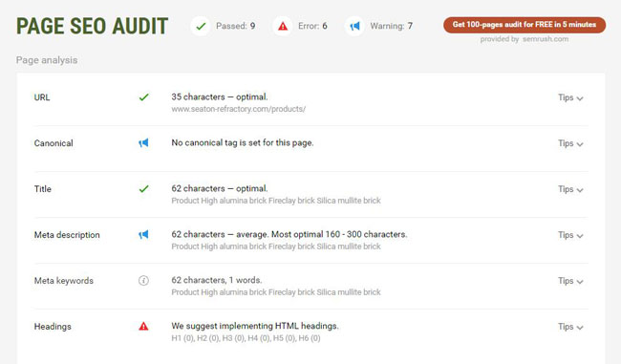Click the red warning icon beside Headings
The height and width of the screenshot is (364, 621).
point(143,326)
